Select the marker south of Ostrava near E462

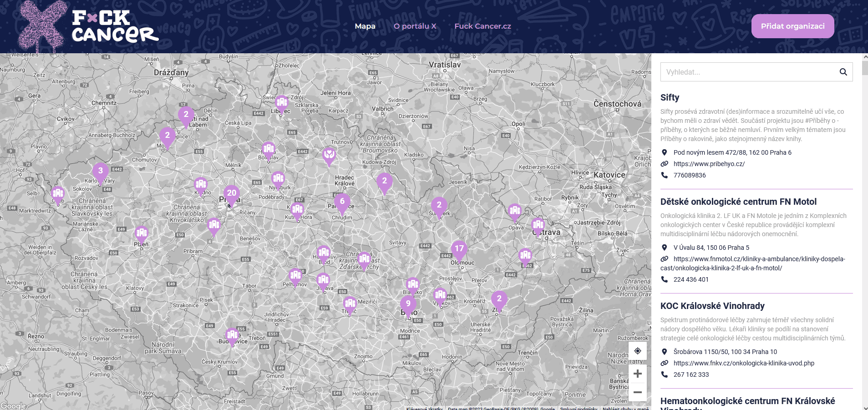point(525,258)
